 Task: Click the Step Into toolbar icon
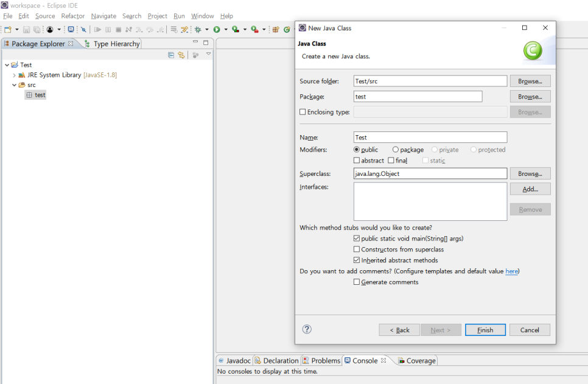pos(139,30)
